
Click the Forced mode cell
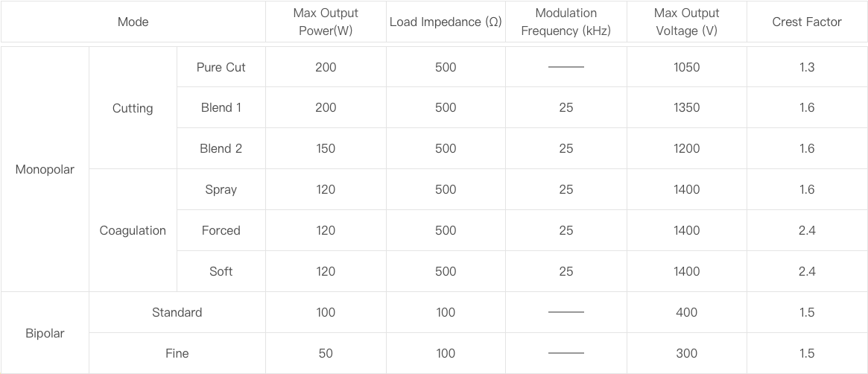221,230
